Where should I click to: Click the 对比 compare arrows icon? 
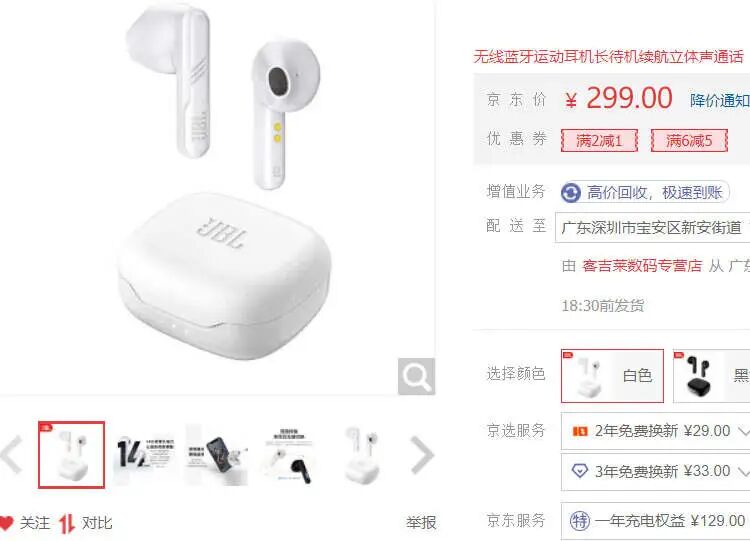tap(67, 523)
